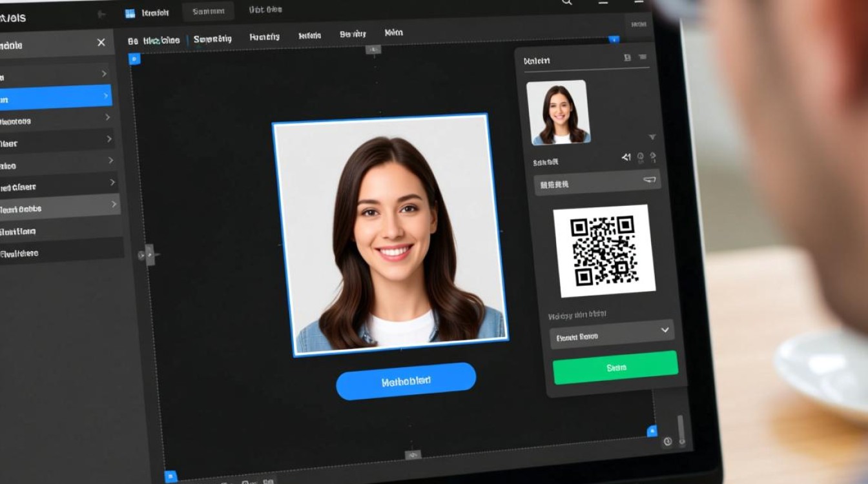Screen dimensions: 868x484
Task: Open search with the magnifier icon
Action: click(567, 3)
